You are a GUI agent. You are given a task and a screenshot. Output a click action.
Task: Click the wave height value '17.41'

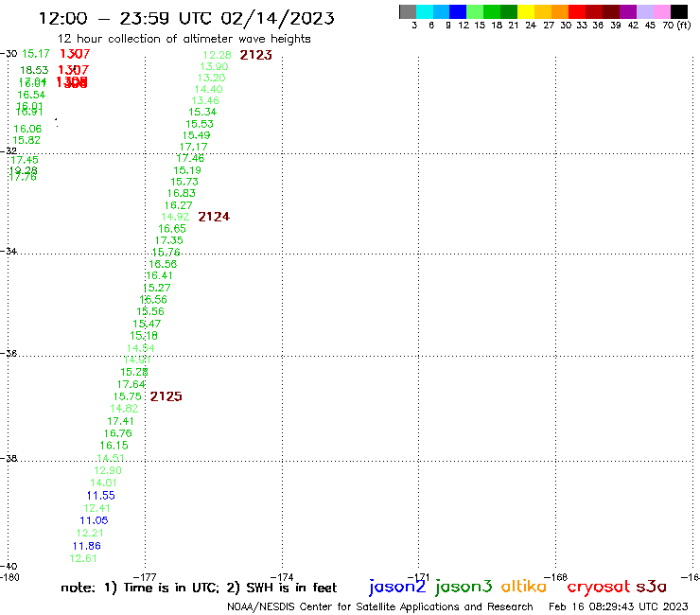(120, 421)
